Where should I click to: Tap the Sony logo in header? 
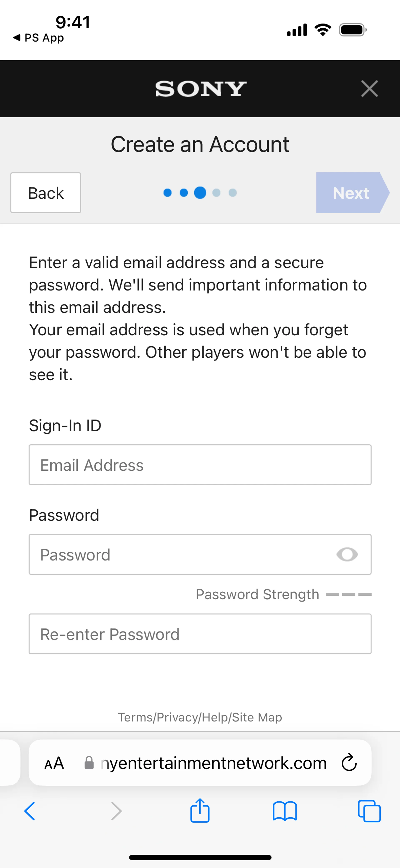[x=201, y=89]
